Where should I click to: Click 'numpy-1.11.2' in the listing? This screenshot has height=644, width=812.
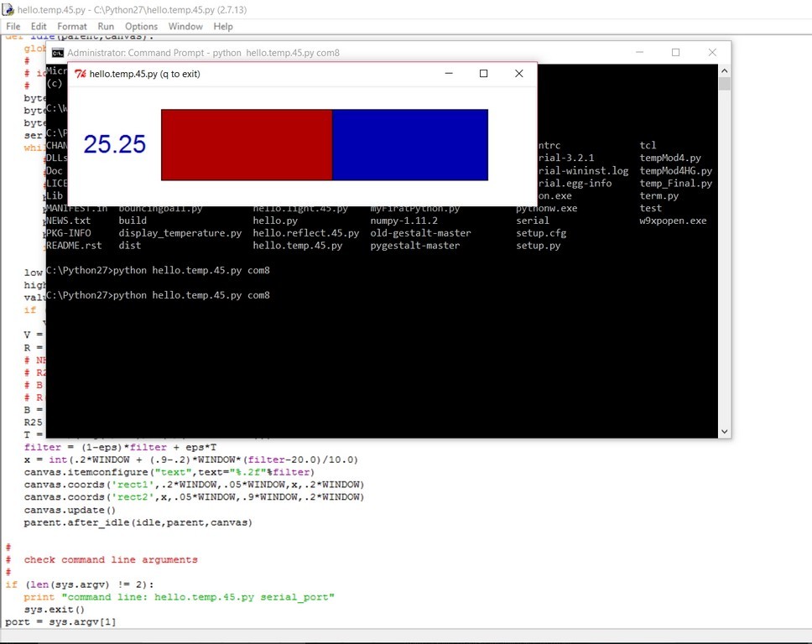(404, 221)
